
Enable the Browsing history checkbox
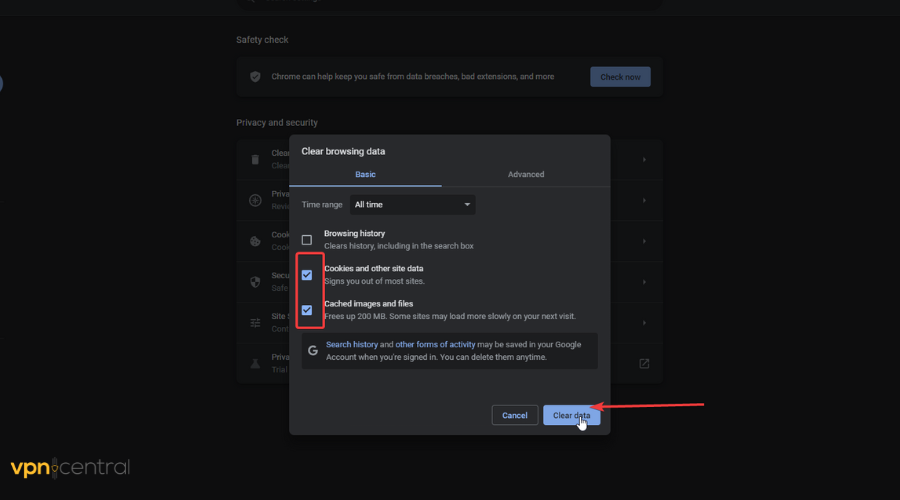click(307, 240)
